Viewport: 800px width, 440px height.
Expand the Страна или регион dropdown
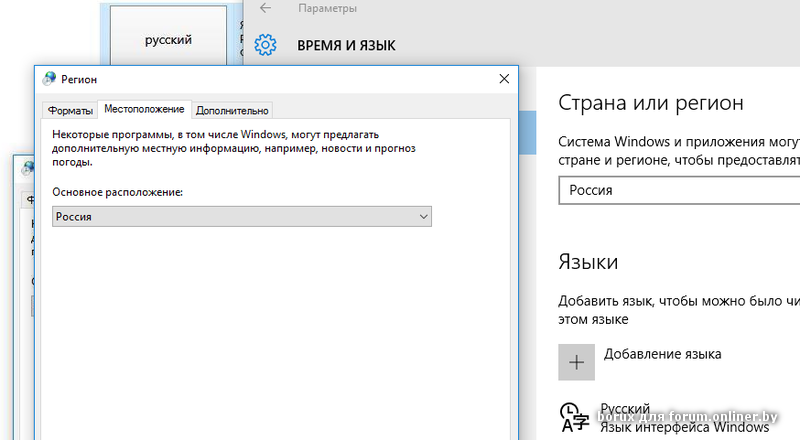pos(678,190)
